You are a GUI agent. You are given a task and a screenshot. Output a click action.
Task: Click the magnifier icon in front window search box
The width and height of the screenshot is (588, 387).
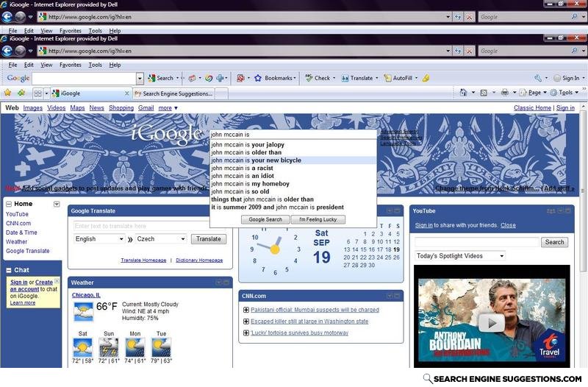(x=574, y=50)
